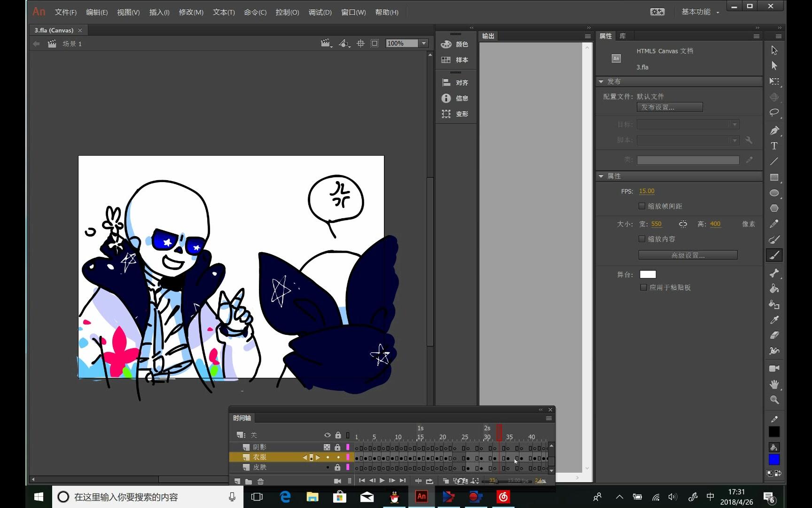
Task: Toggle lock for all layers
Action: coord(338,435)
